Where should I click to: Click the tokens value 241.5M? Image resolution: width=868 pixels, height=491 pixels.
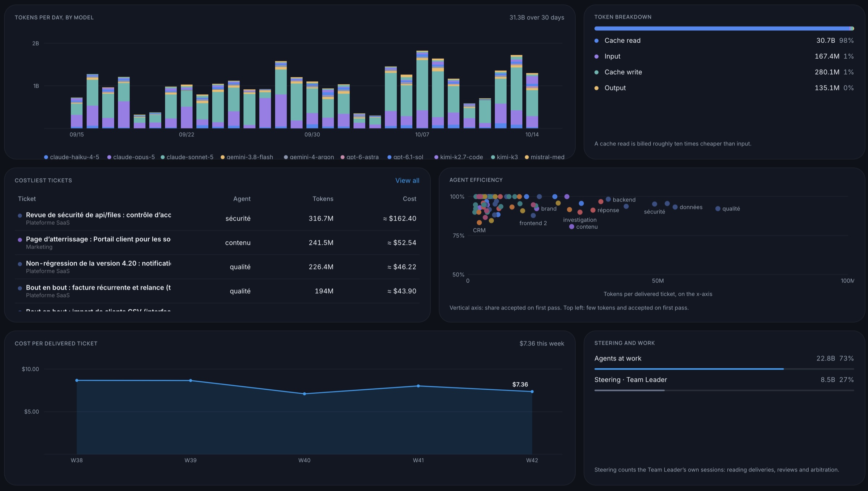pyautogui.click(x=321, y=243)
